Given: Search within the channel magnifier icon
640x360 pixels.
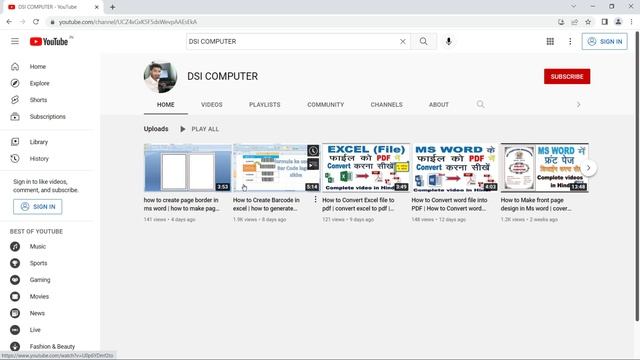Looking at the screenshot, I should click(x=480, y=104).
